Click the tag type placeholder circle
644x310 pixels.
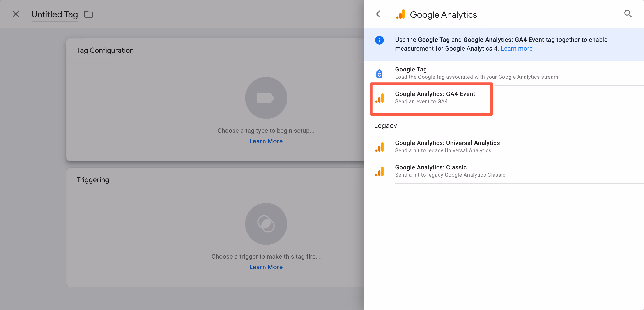pos(266,98)
